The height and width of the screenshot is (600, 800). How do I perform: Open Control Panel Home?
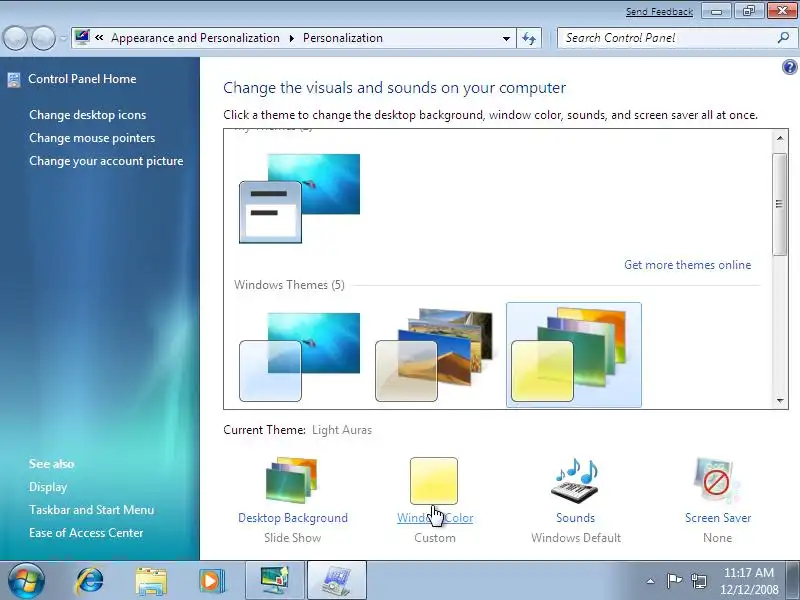(82, 79)
